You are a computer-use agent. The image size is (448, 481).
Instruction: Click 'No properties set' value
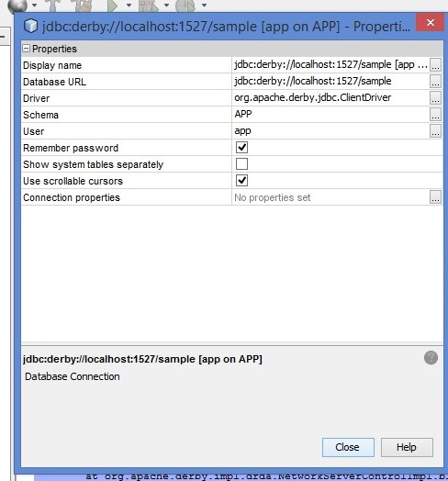click(272, 197)
